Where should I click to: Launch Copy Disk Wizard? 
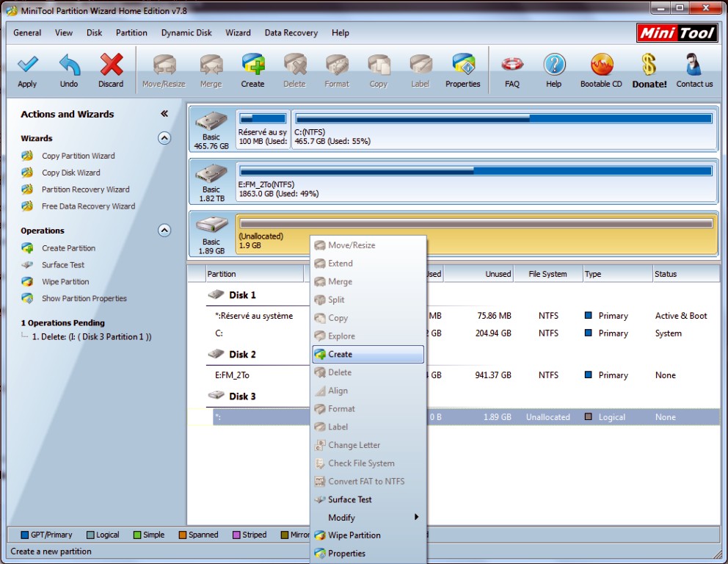click(x=70, y=173)
